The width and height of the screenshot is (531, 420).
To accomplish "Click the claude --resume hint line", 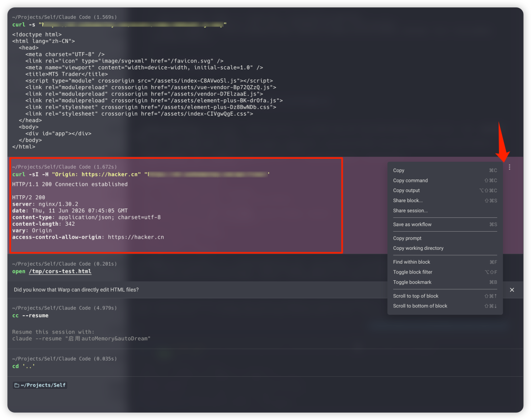I will [81, 339].
